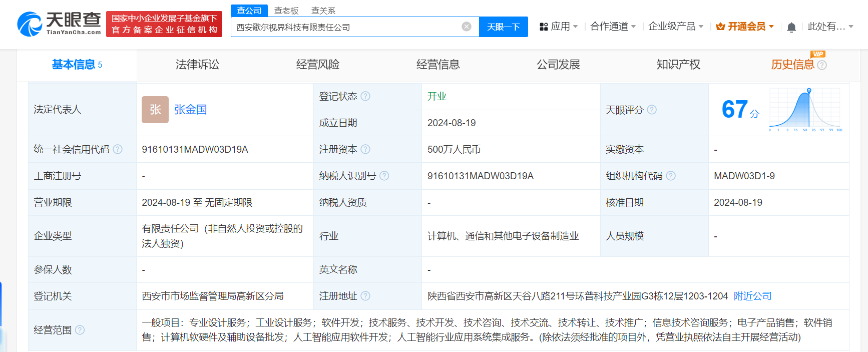The image size is (868, 352).
Task: Click help icon next to 纳税人识别号
Action: [384, 176]
